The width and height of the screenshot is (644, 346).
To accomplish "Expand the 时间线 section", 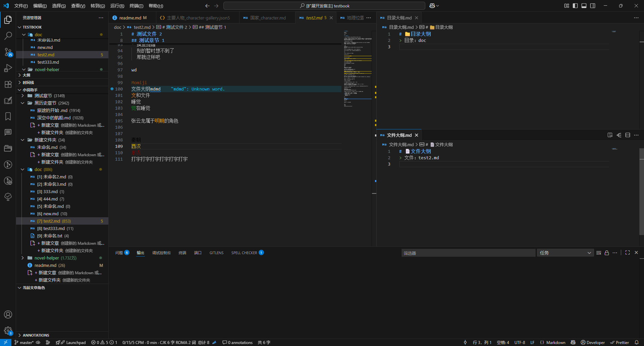I will tap(29, 82).
